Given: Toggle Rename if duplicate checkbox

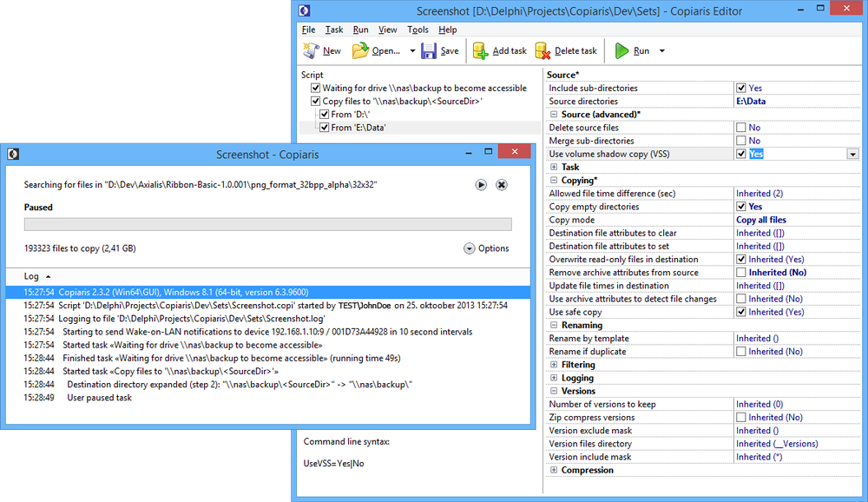Looking at the screenshot, I should (740, 351).
